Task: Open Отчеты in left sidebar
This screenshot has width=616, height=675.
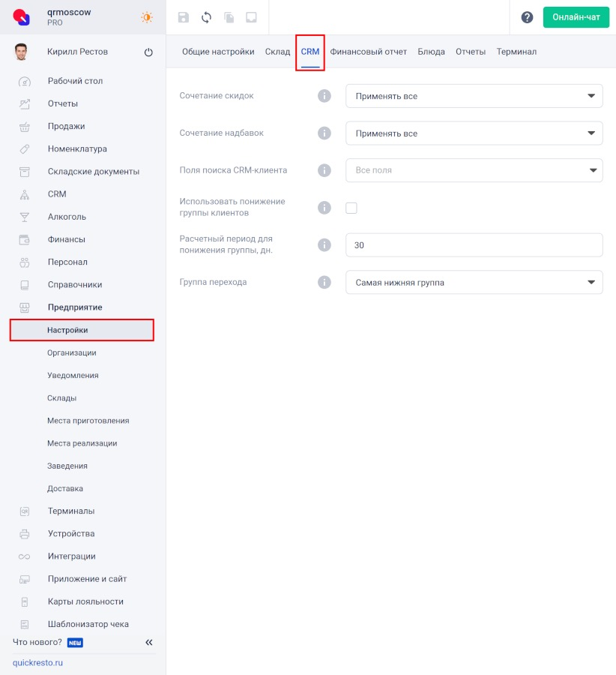Action: pos(62,103)
